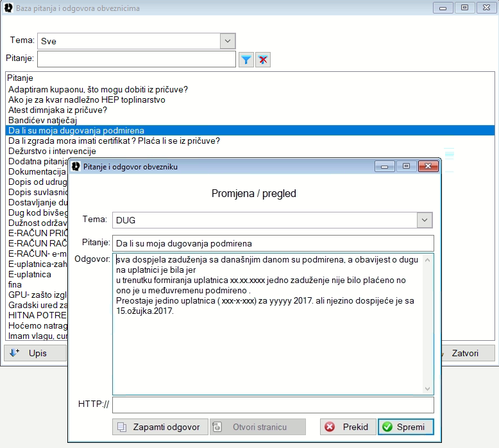Open the main Tema dropdown showing Sve
Screen dimensions: 499x448
227,41
